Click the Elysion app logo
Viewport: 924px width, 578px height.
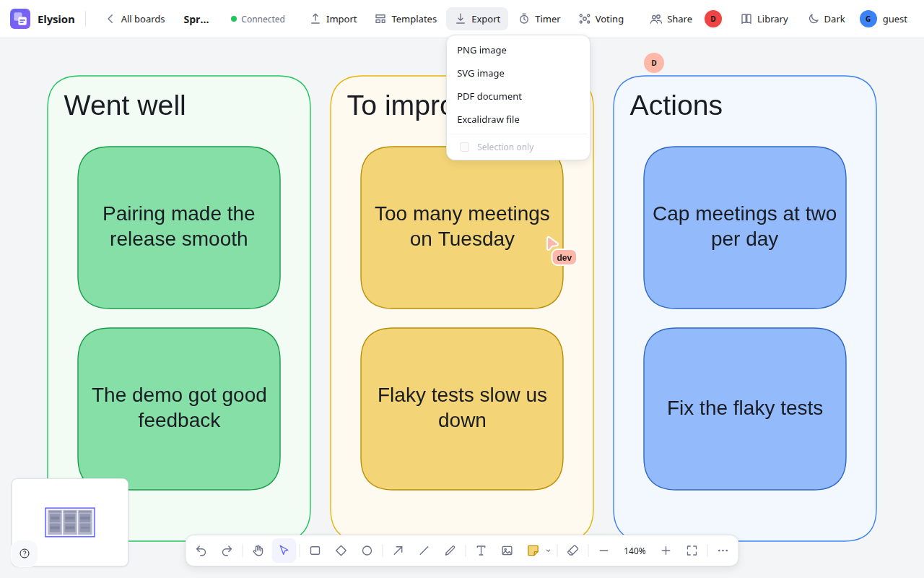tap(20, 19)
